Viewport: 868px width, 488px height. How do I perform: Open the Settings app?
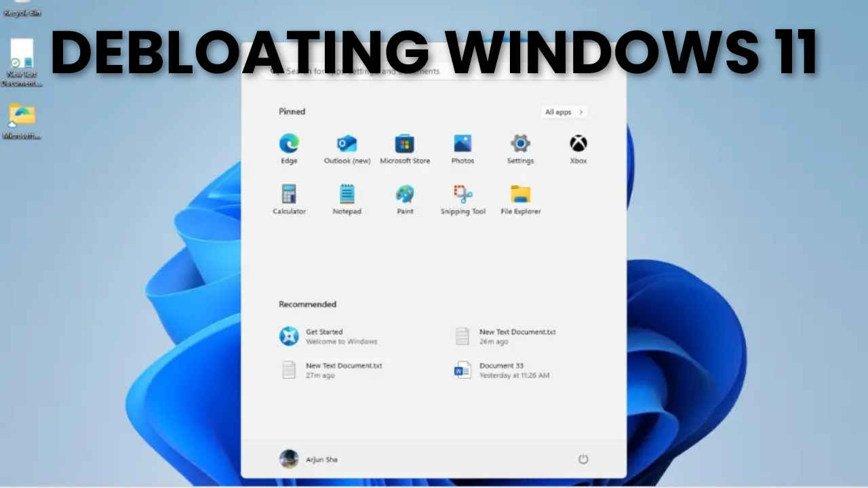click(x=520, y=144)
